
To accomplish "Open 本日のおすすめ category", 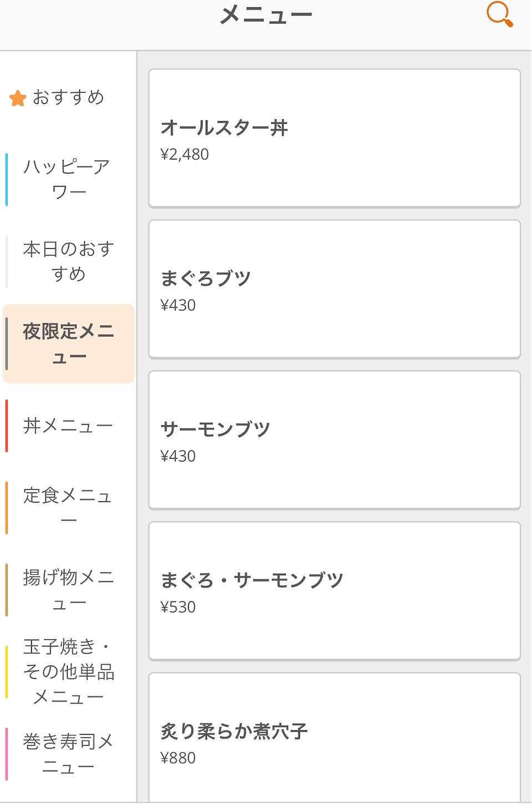I will click(68, 261).
